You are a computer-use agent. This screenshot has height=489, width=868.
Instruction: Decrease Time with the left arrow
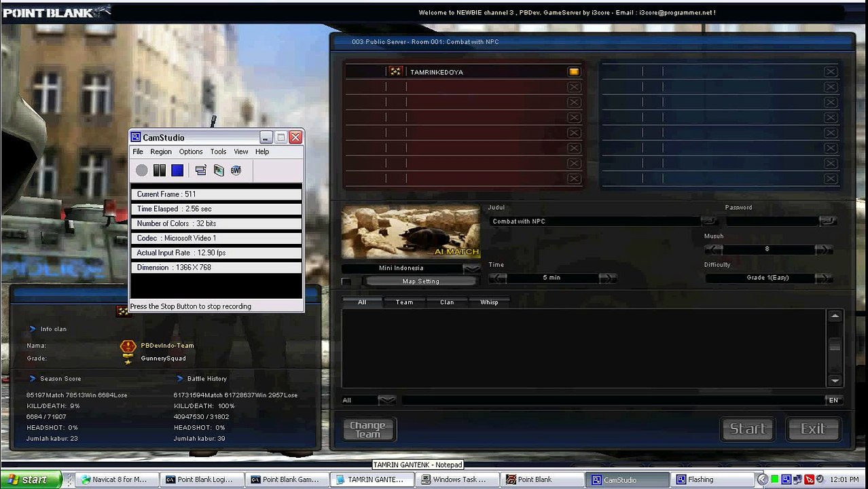click(x=498, y=278)
